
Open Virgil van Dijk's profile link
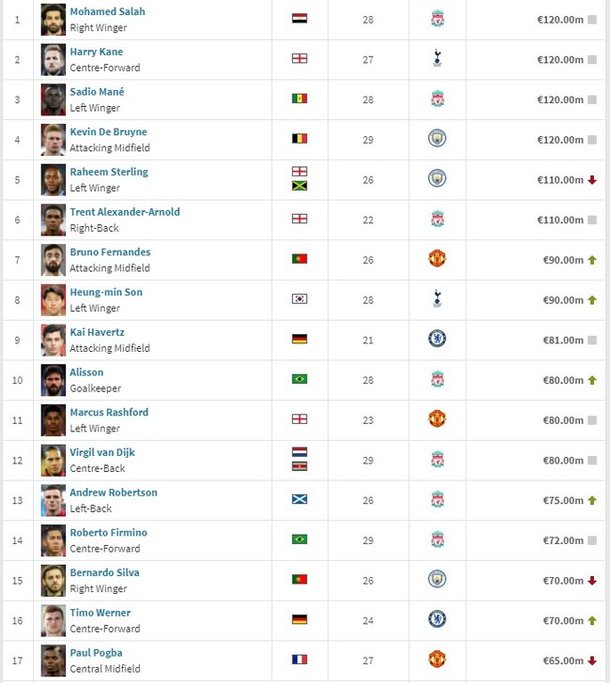(x=102, y=453)
